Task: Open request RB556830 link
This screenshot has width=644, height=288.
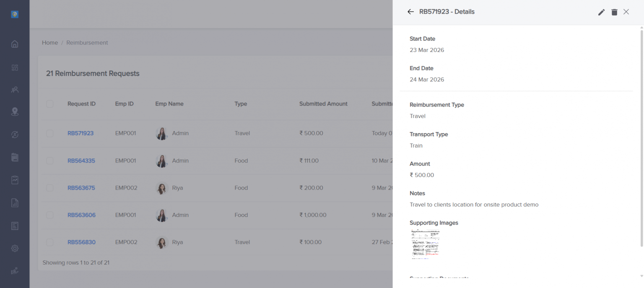Action: [81, 242]
